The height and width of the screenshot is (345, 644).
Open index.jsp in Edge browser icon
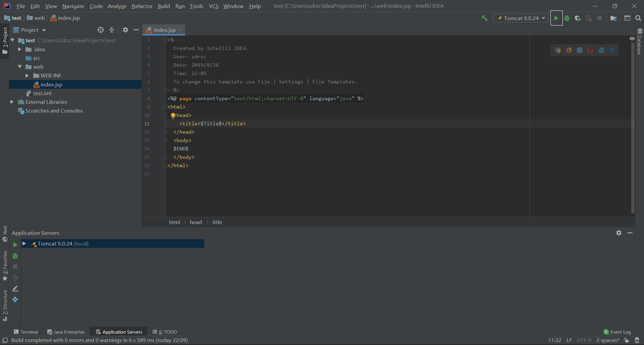(612, 50)
